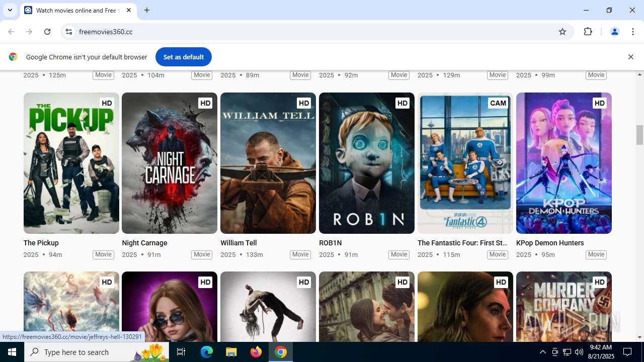Open network settings tray icon

coord(567,352)
